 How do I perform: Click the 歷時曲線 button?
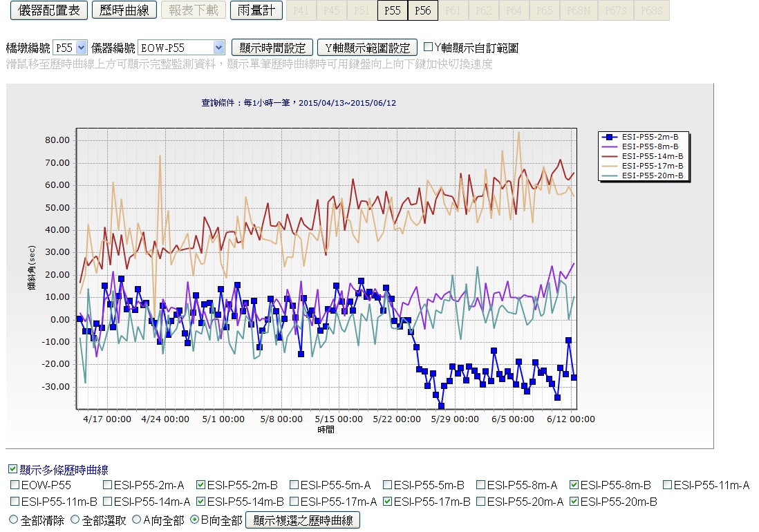pyautogui.click(x=124, y=10)
